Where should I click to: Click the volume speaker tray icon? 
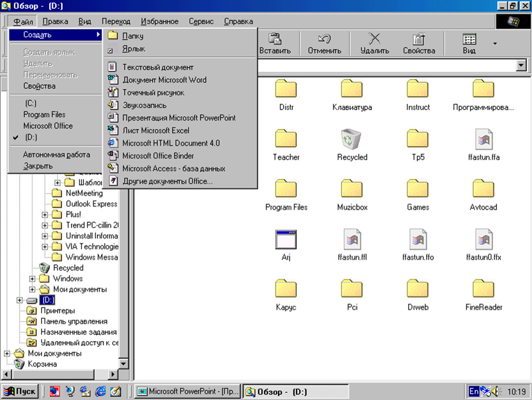(496, 392)
